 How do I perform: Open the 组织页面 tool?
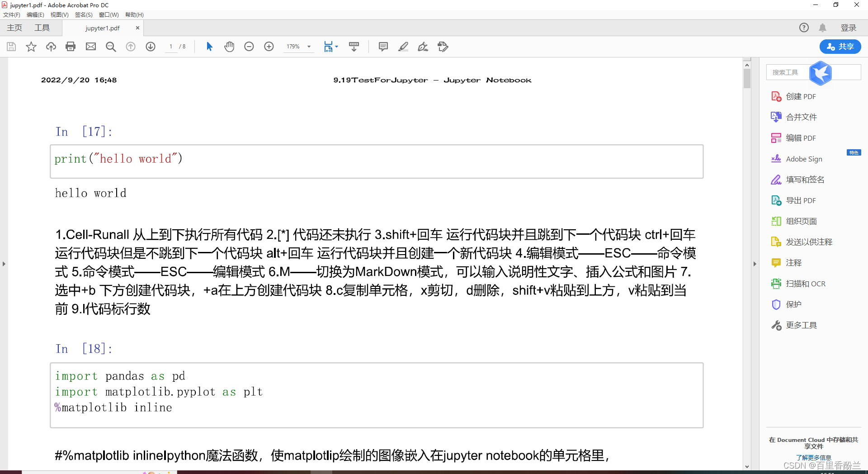pyautogui.click(x=800, y=221)
